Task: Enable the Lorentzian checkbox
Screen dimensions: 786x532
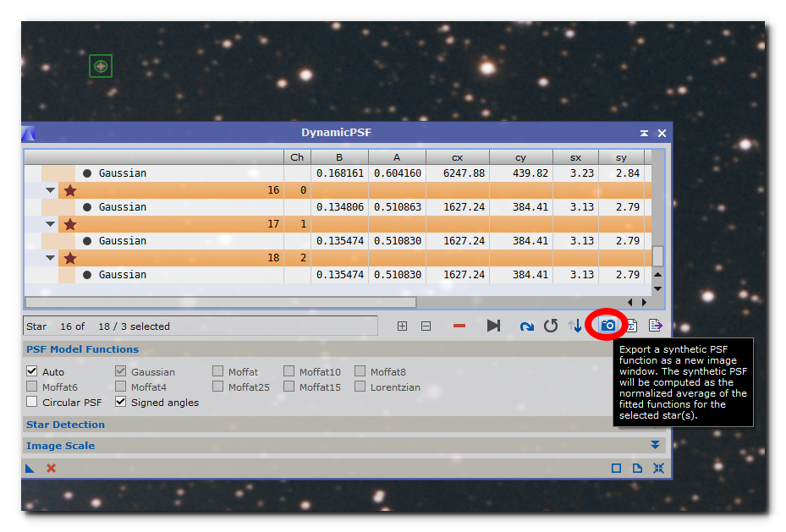Action: coord(360,387)
